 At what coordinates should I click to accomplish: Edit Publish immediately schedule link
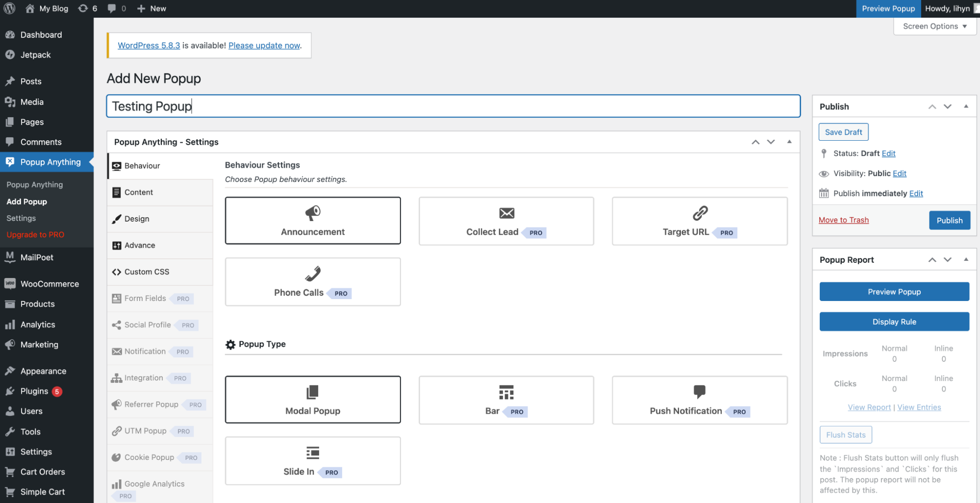(x=916, y=194)
